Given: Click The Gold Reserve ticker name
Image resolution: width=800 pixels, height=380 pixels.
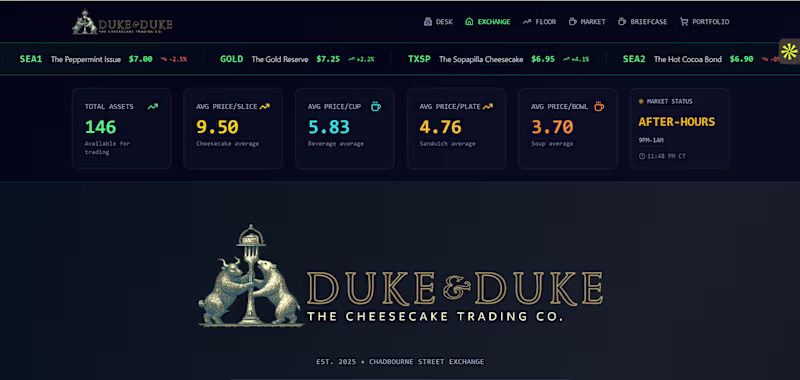Looking at the screenshot, I should [280, 59].
